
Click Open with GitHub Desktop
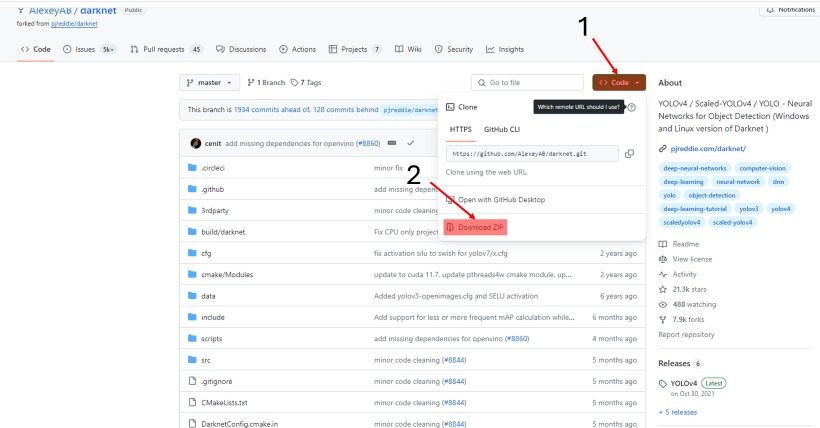496,200
